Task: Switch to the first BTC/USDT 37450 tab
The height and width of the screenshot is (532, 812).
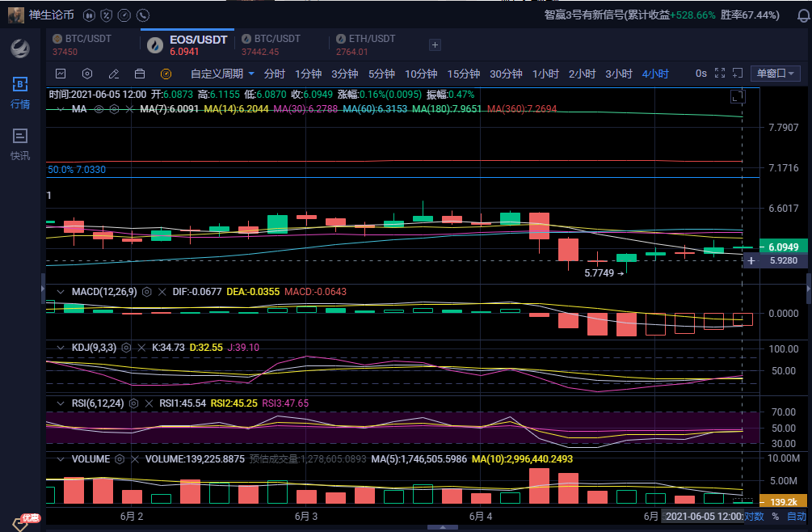Action: [82, 45]
